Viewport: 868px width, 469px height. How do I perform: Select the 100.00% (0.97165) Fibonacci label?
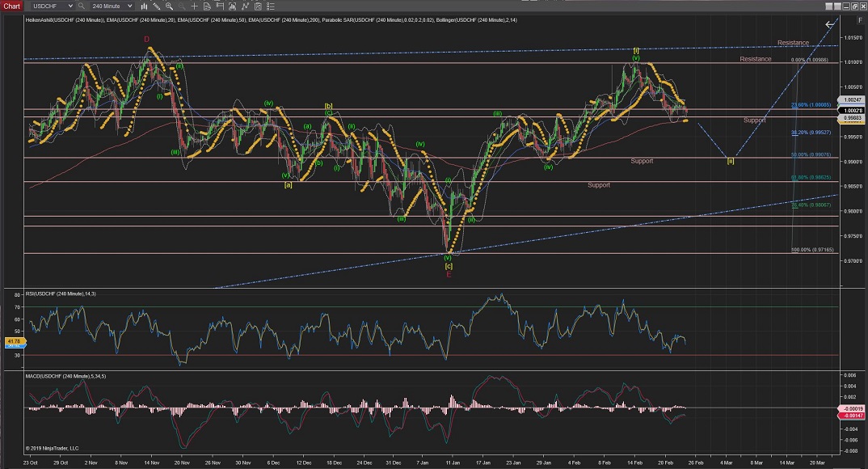[812, 250]
